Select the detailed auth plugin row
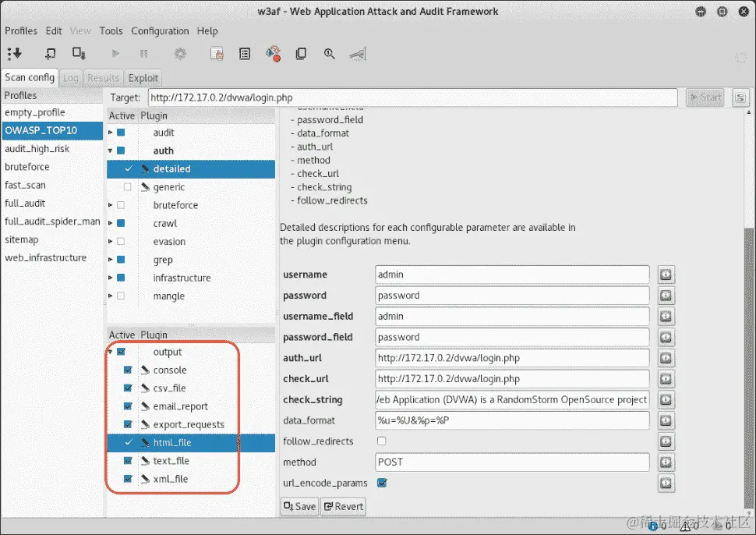This screenshot has width=756, height=535. pos(191,169)
